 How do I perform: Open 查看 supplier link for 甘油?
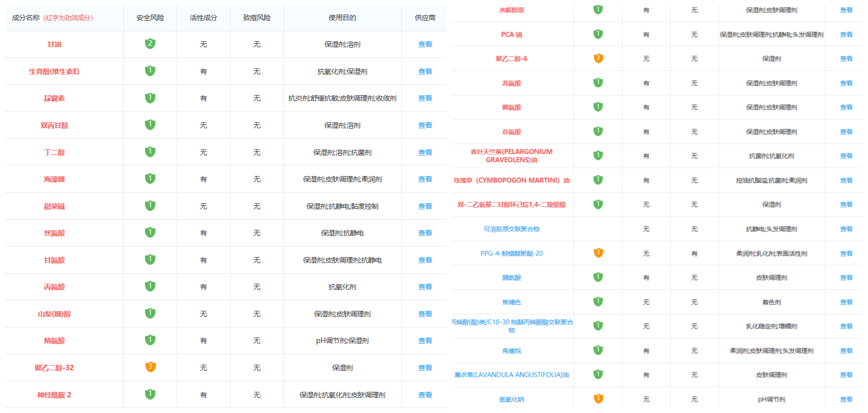[425, 44]
